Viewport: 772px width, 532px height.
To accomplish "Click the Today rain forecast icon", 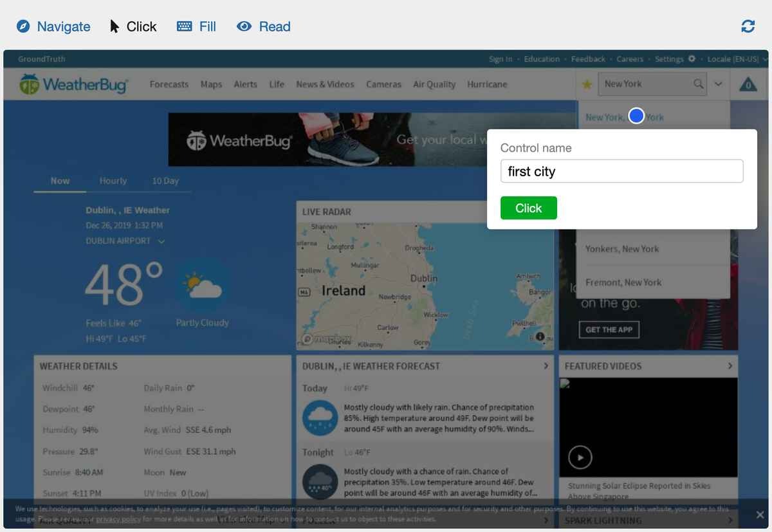I will (x=320, y=417).
